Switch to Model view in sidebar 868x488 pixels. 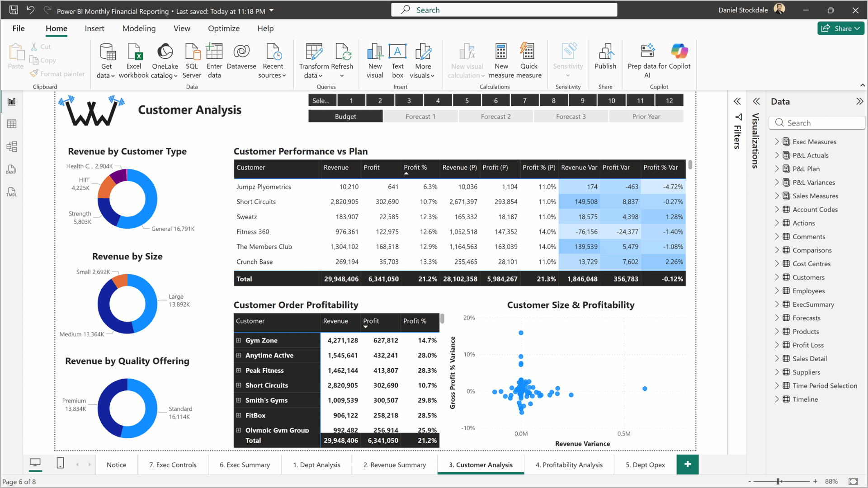coord(12,146)
